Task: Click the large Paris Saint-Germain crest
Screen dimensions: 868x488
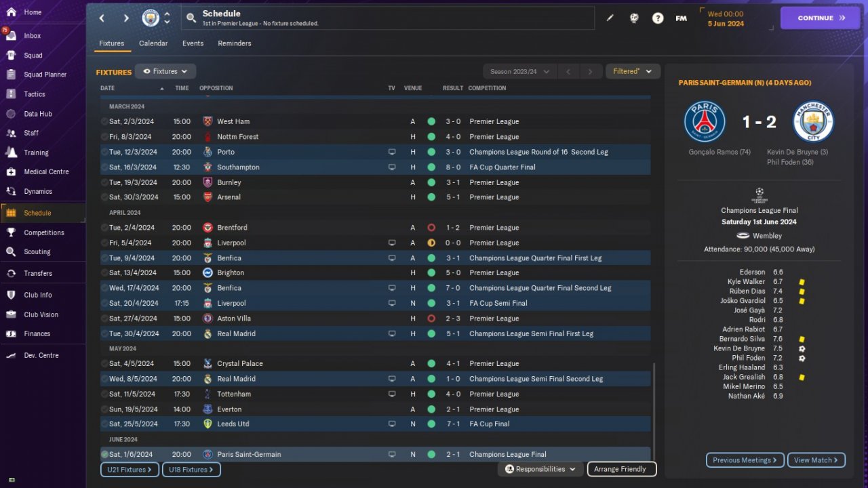Action: click(705, 122)
